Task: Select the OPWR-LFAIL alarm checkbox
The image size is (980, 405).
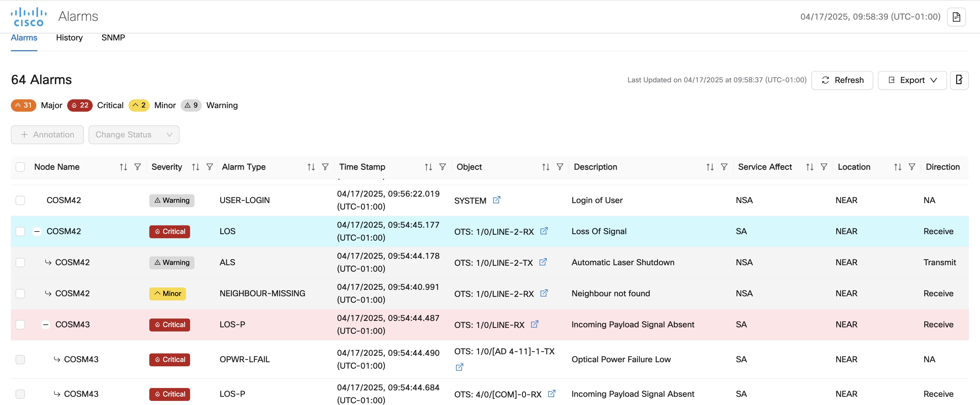Action: click(x=20, y=359)
